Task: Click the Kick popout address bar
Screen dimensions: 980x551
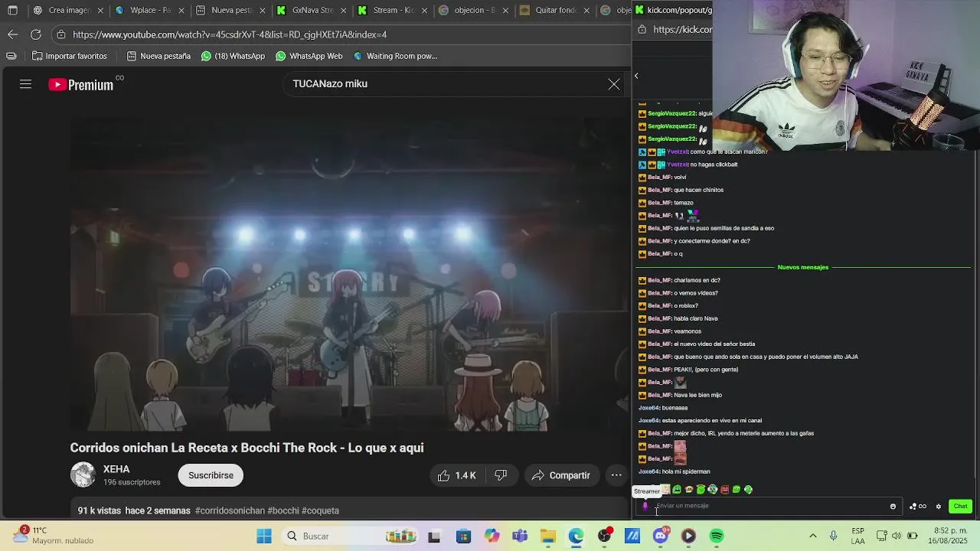Action: (681, 29)
